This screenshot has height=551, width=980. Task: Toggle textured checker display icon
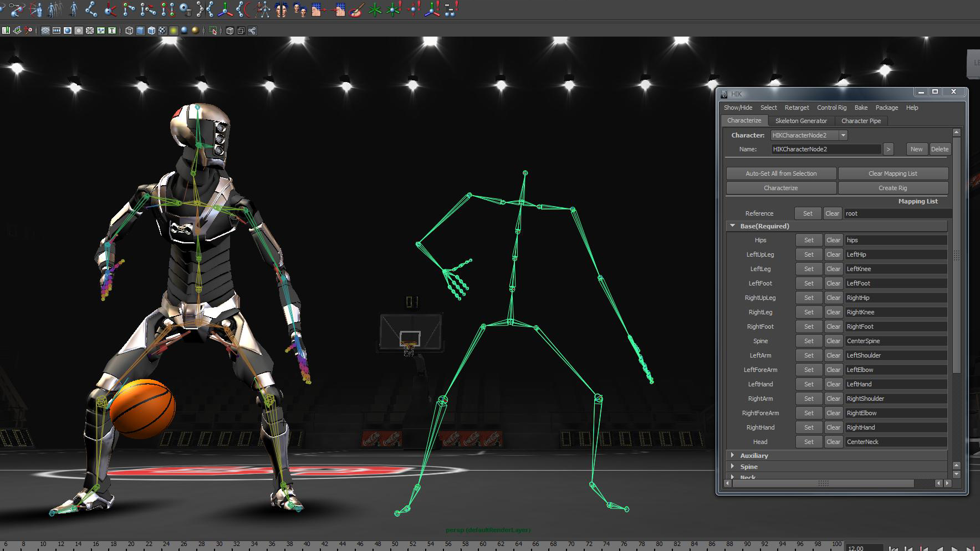[162, 30]
